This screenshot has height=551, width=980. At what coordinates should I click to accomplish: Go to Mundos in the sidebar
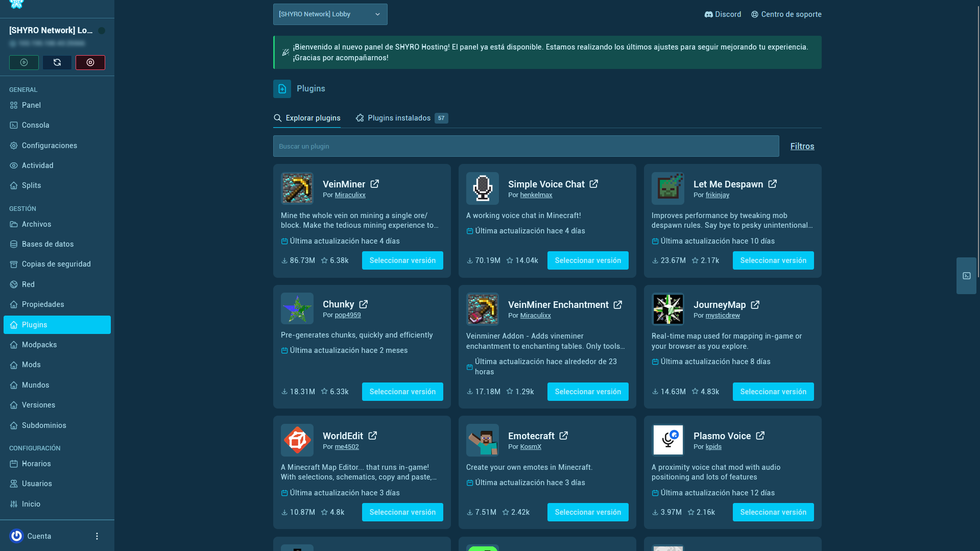(x=57, y=385)
